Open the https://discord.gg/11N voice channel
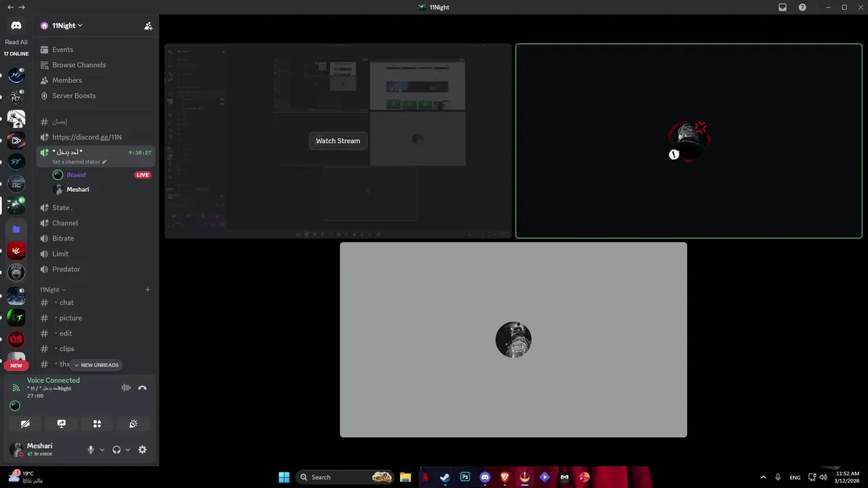Image resolution: width=868 pixels, height=488 pixels. (x=97, y=137)
